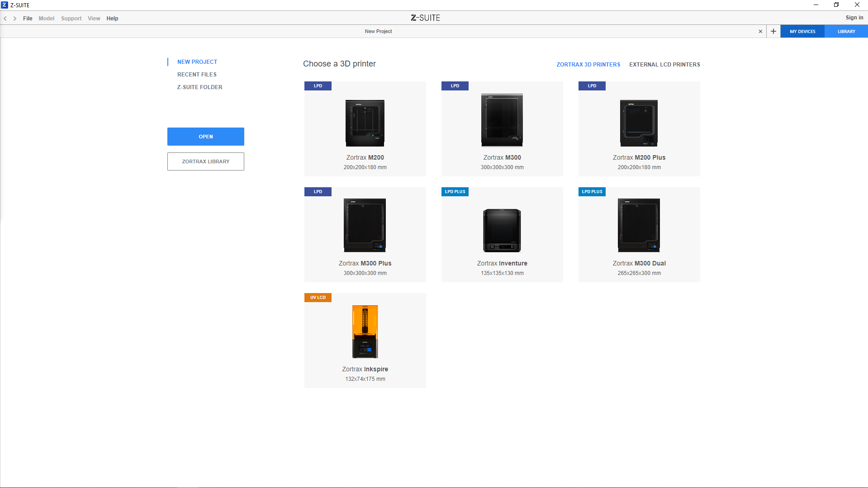Add a new tab with plus icon

(773, 31)
